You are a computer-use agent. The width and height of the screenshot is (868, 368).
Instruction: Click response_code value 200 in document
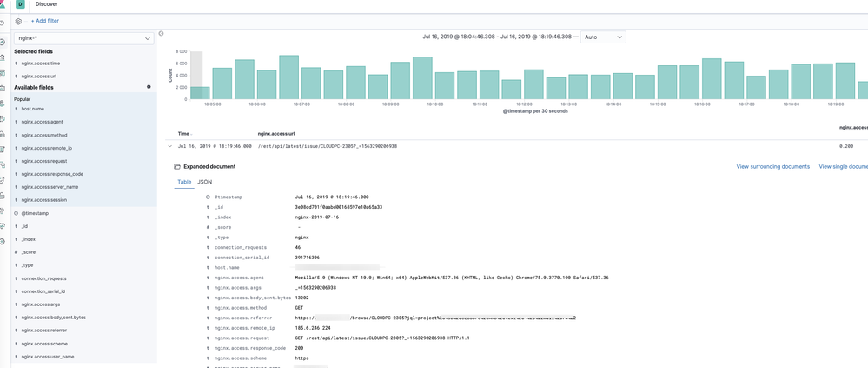[300, 348]
